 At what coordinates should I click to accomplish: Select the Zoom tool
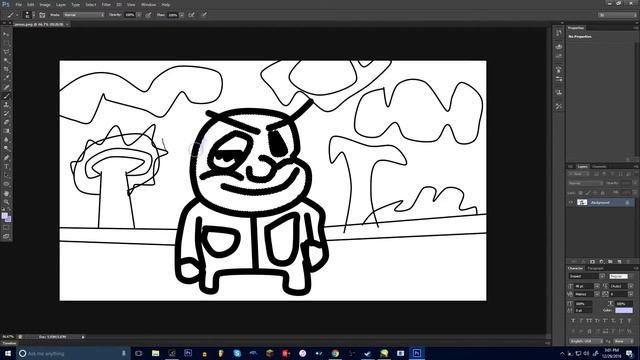(6, 202)
